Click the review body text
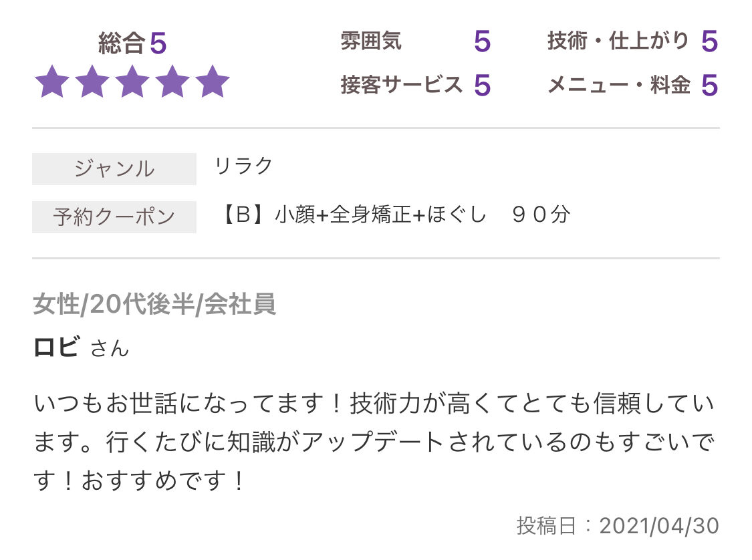Image resolution: width=752 pixels, height=560 pixels. pos(374,442)
